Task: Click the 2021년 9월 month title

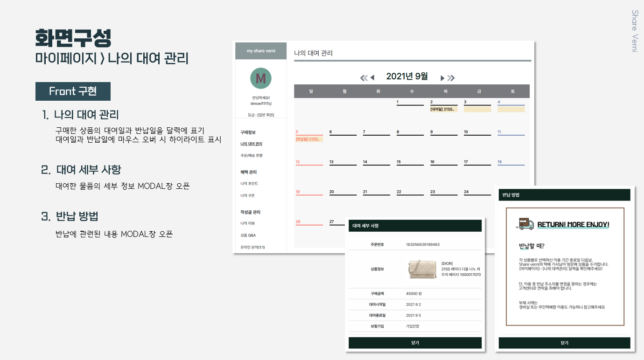Action: click(x=407, y=77)
